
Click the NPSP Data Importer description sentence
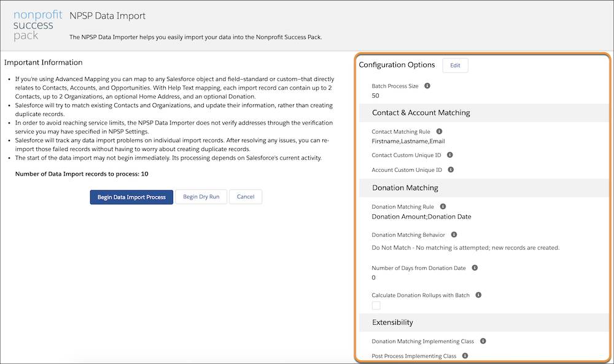(x=195, y=37)
